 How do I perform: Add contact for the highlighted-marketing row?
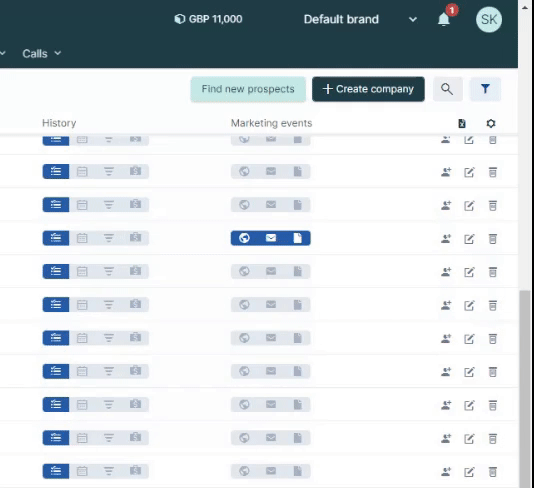[x=446, y=239]
